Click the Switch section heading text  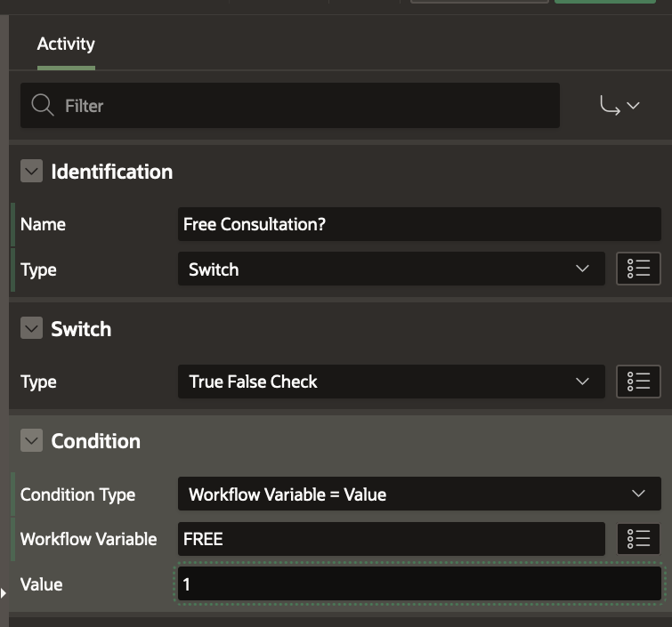[x=81, y=329]
